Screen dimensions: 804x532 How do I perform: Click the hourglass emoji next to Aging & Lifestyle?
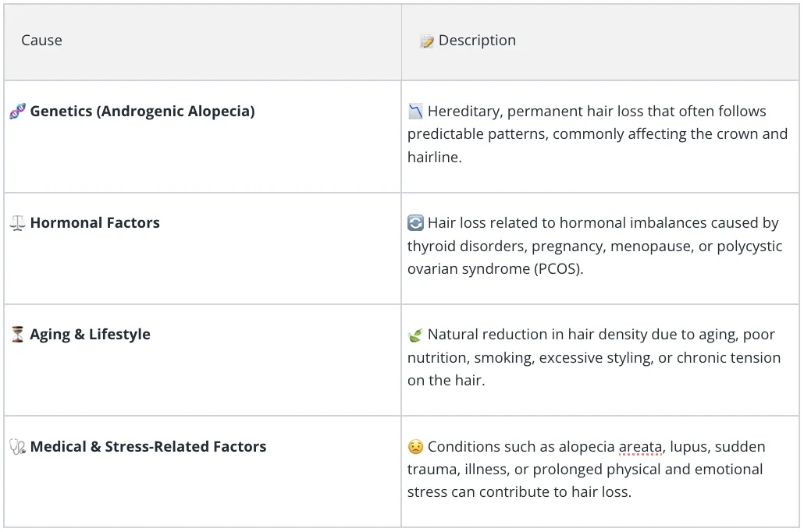coord(17,334)
